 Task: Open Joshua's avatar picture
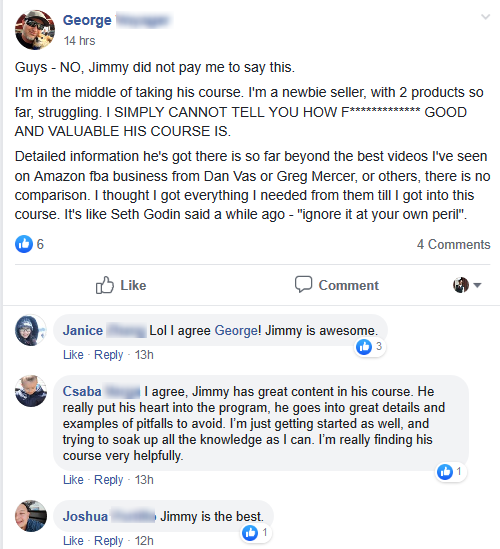point(31,516)
